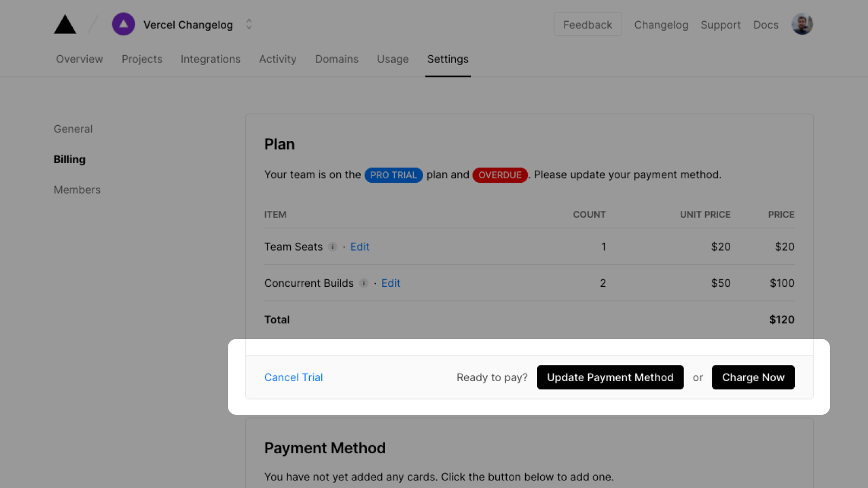This screenshot has width=868, height=488.
Task: Select Members in the sidebar
Action: 77,190
